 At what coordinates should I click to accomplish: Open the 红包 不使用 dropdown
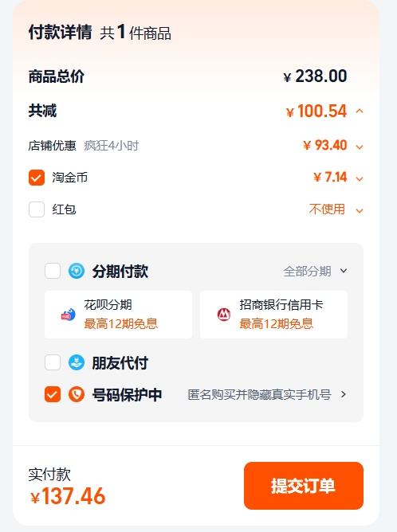coord(336,209)
